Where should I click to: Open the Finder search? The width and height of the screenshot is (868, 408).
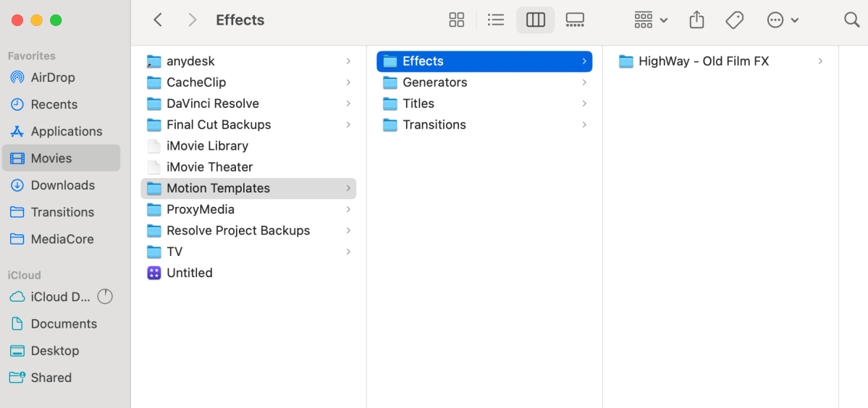pyautogui.click(x=851, y=20)
